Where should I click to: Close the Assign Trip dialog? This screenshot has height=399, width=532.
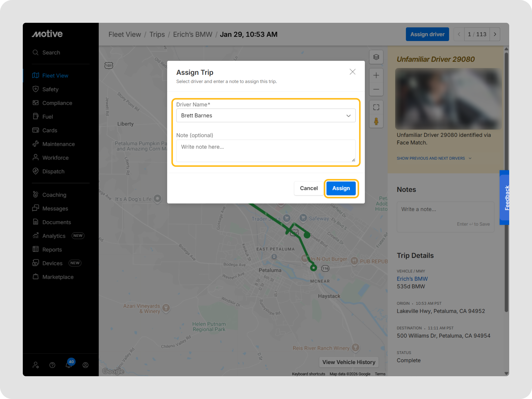[x=352, y=72]
